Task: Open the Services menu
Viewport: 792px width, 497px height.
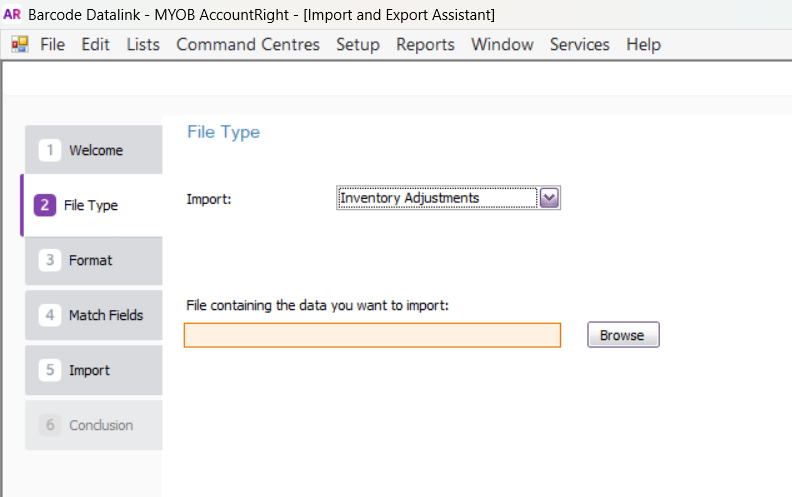Action: pos(579,44)
